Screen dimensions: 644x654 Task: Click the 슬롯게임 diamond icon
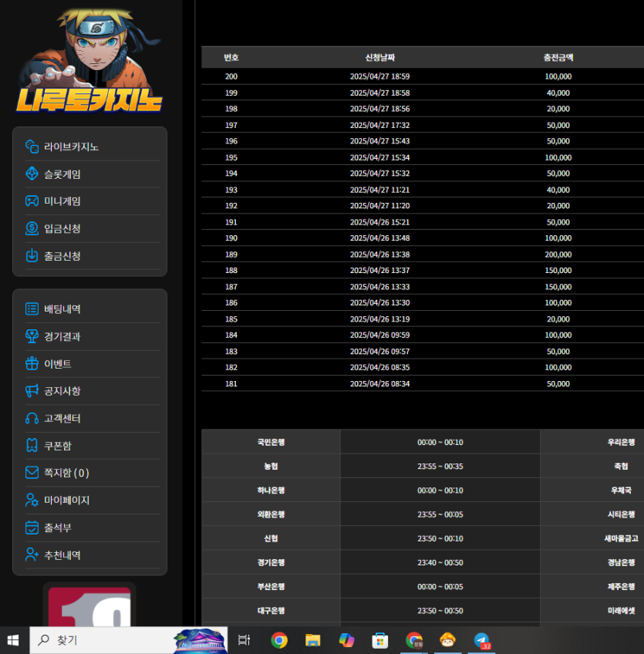click(x=32, y=174)
